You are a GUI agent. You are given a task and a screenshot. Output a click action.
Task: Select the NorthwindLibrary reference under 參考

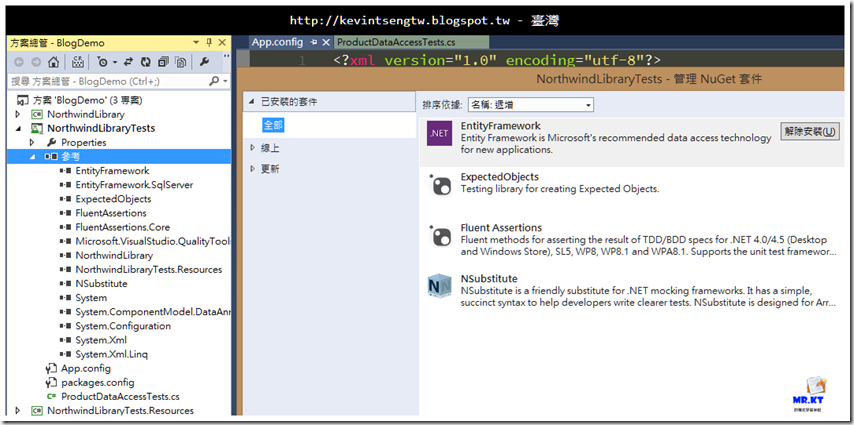(114, 256)
